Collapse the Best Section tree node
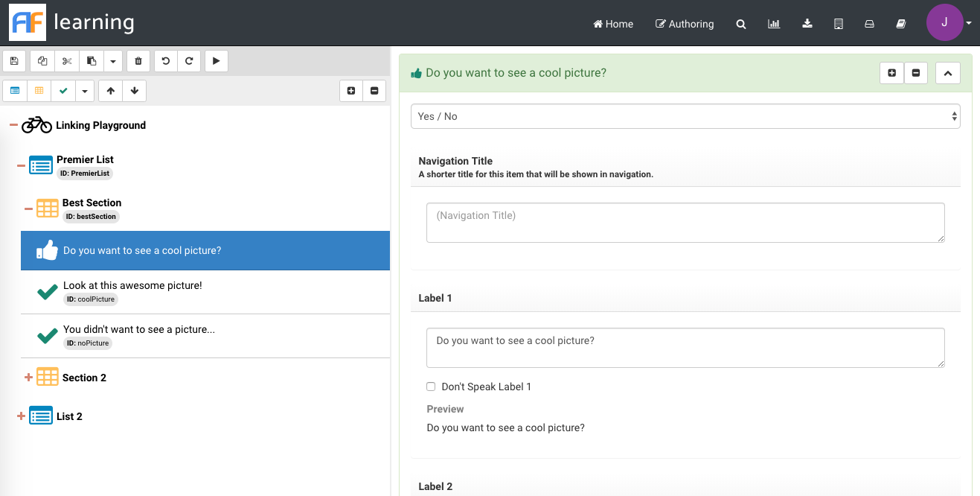 [28, 209]
